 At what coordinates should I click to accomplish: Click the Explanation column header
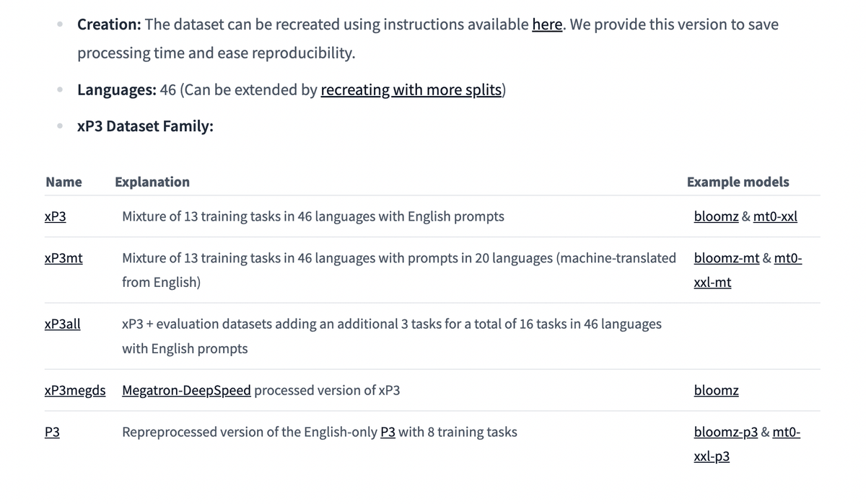click(152, 182)
